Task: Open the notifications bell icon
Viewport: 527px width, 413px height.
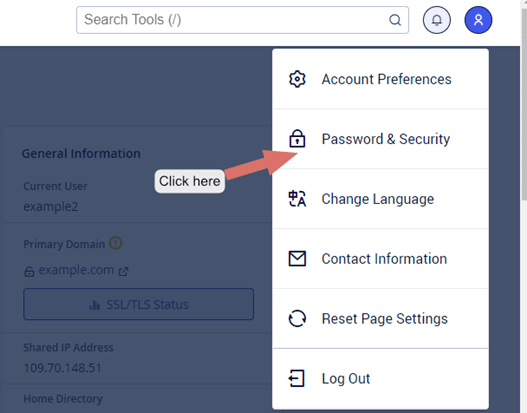Action: (437, 20)
